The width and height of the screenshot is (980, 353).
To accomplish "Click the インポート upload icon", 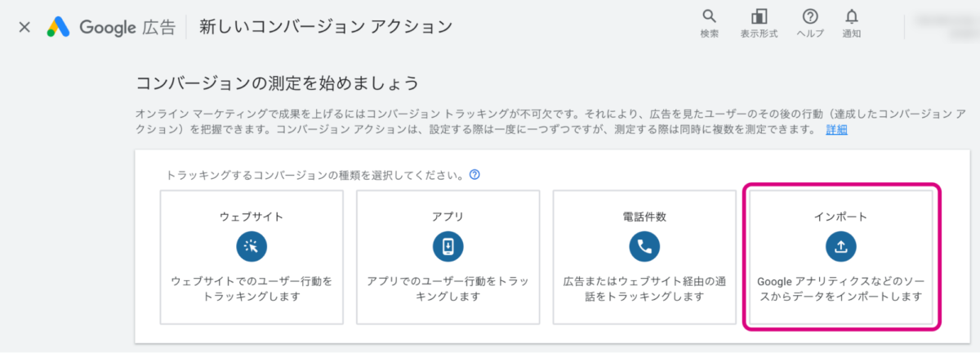I will 841,246.
